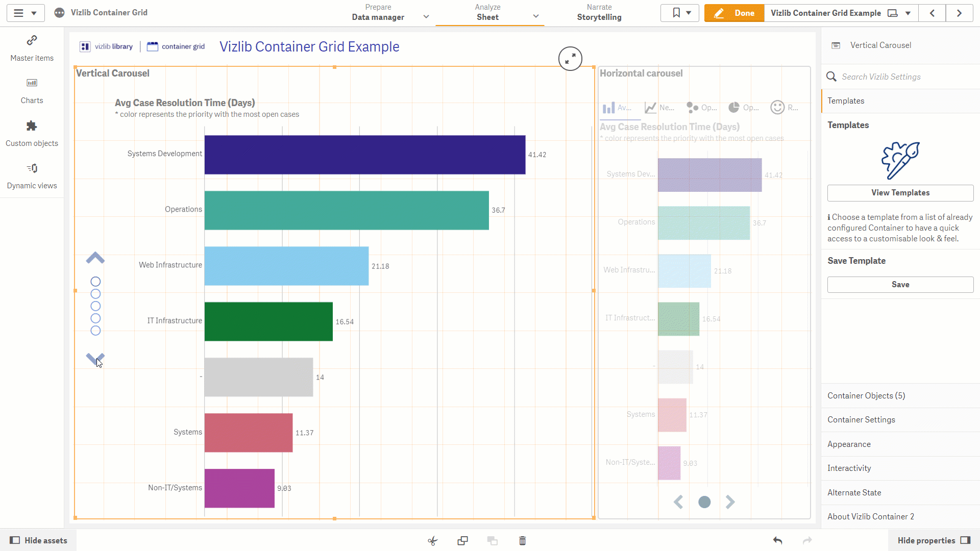Screen dimensions: 980x551
Task: Select the pie chart tab in the horizontal carousel
Action: [x=743, y=108]
